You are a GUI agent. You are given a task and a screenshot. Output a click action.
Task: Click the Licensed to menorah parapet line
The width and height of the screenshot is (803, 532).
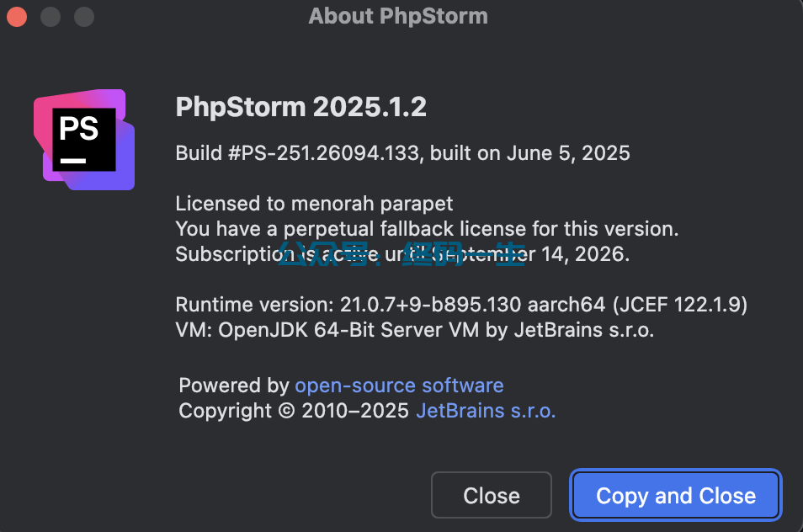pos(314,204)
